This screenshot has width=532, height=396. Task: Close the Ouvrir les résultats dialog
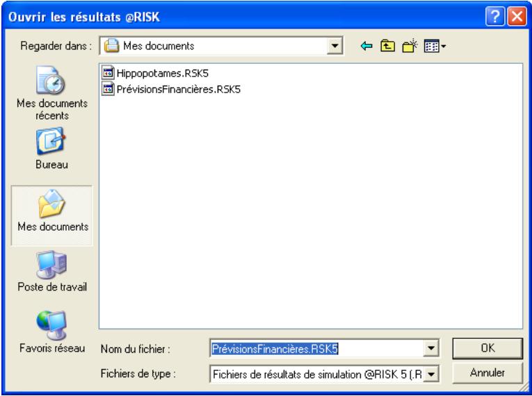tap(515, 13)
